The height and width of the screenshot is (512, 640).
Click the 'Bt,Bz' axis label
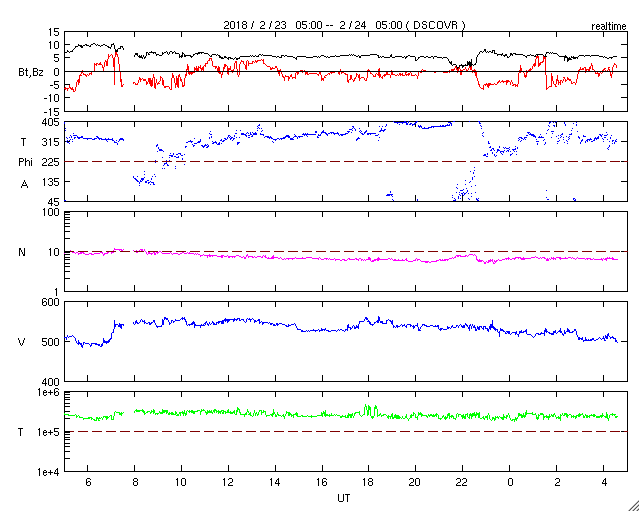coord(30,73)
